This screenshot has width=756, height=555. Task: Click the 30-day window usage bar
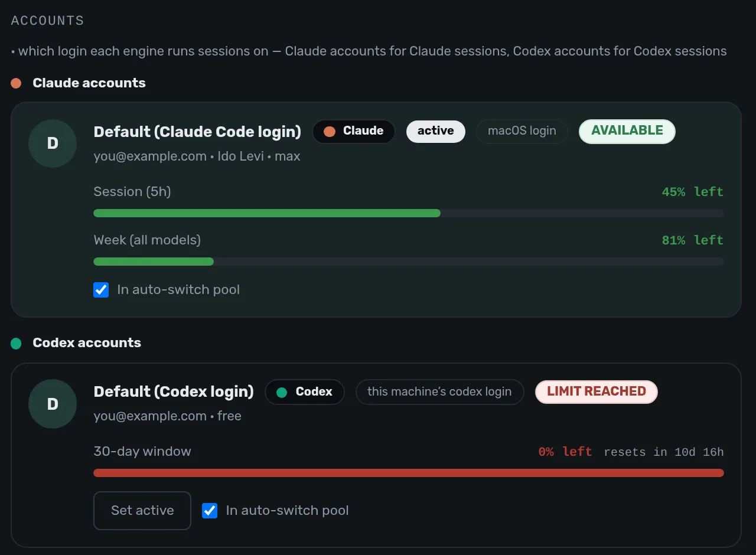tap(409, 473)
